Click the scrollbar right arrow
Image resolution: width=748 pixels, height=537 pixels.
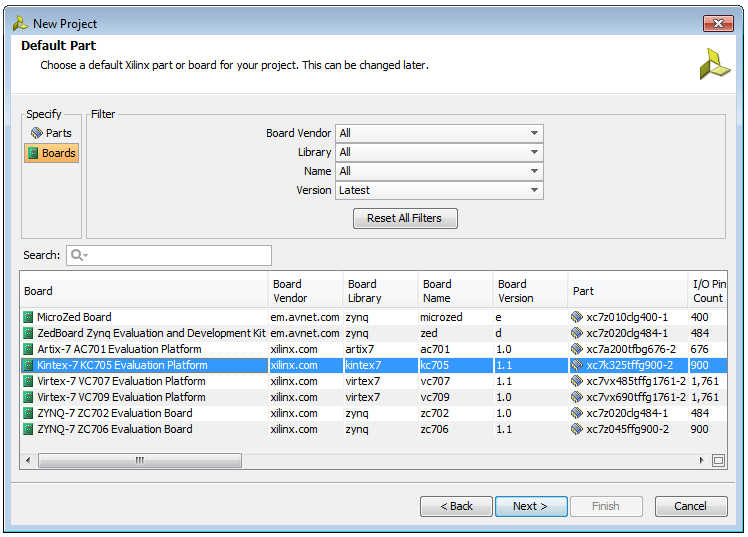click(x=701, y=460)
